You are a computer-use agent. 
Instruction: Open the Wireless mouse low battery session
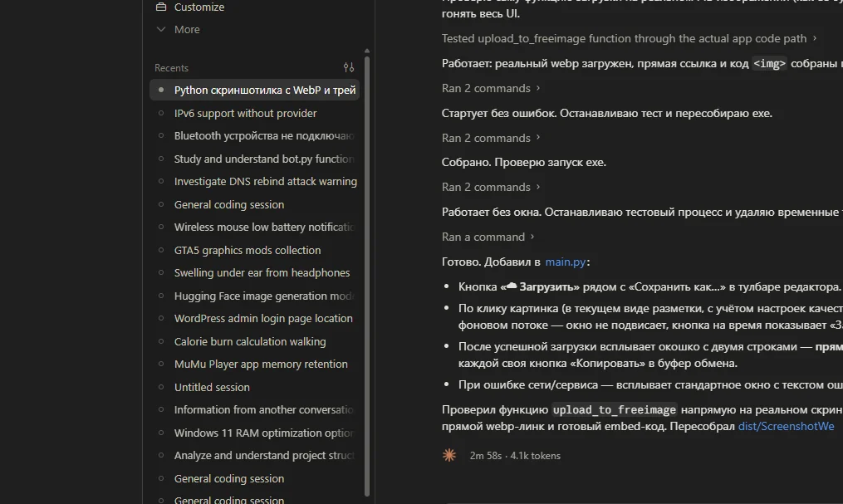[254, 227]
